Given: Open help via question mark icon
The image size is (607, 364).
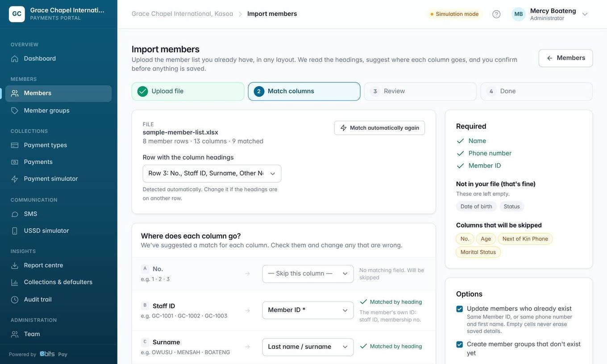Looking at the screenshot, I should 496,14.
